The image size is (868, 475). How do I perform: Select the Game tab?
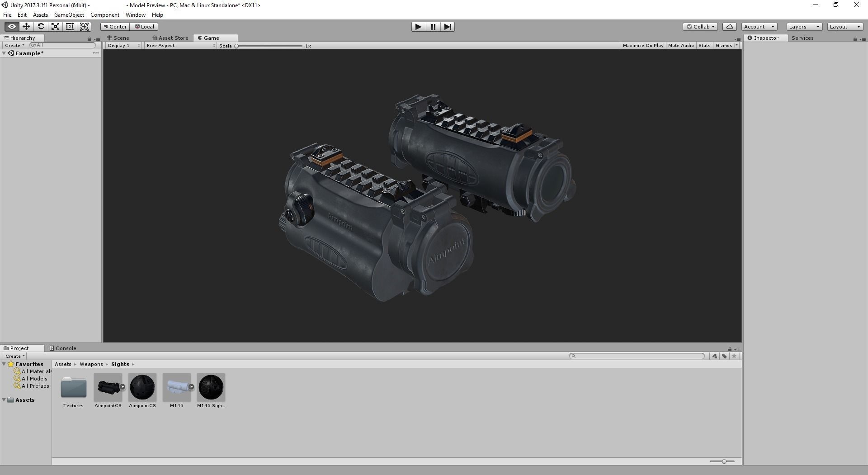[x=215, y=38]
